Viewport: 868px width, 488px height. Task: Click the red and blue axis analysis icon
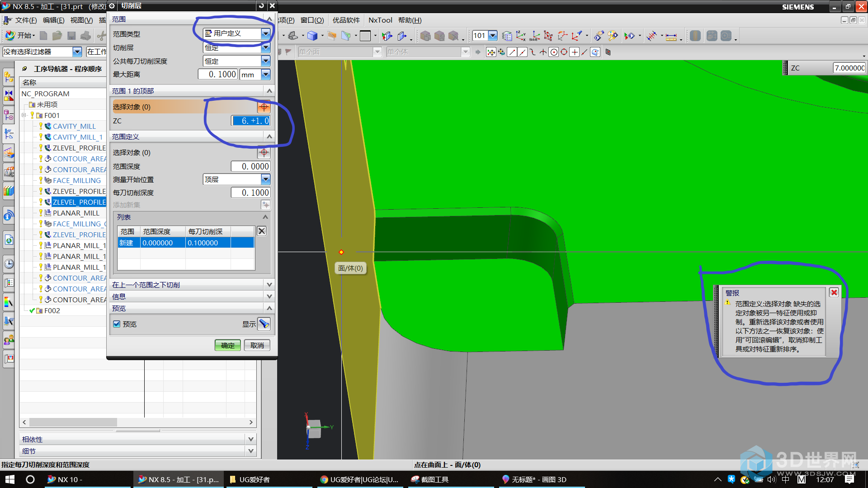(651, 36)
